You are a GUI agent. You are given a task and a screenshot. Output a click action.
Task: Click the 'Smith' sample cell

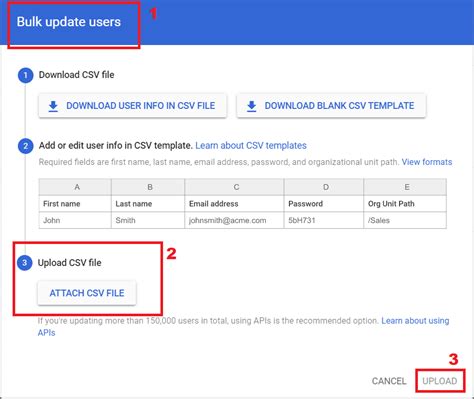point(148,220)
